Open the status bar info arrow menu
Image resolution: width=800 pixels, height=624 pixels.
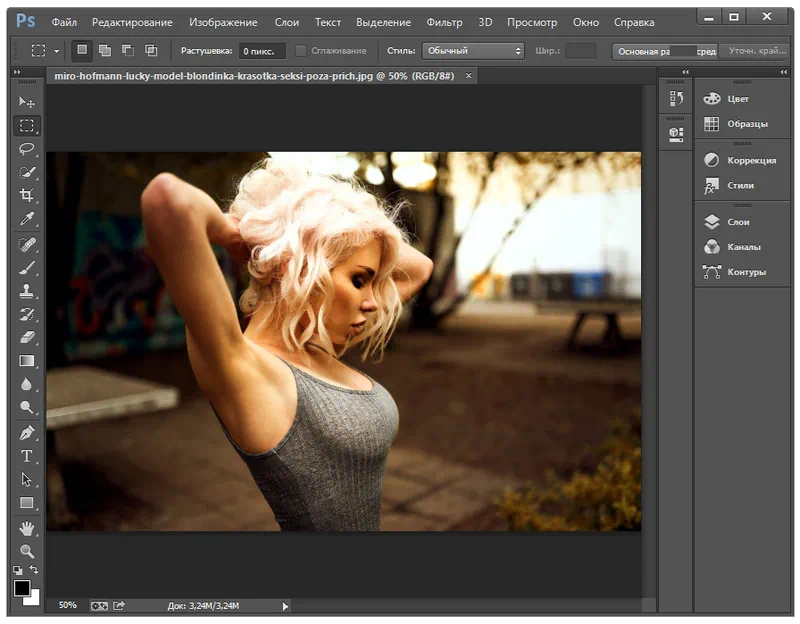(x=285, y=607)
